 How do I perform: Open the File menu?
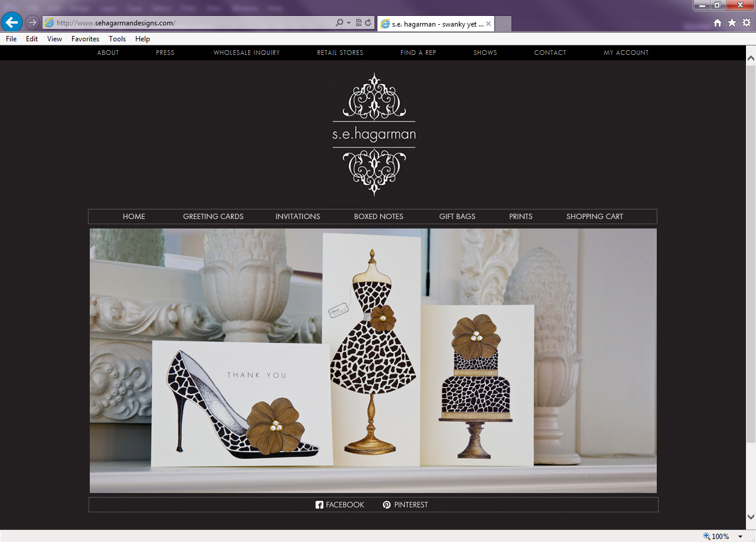pos(11,39)
